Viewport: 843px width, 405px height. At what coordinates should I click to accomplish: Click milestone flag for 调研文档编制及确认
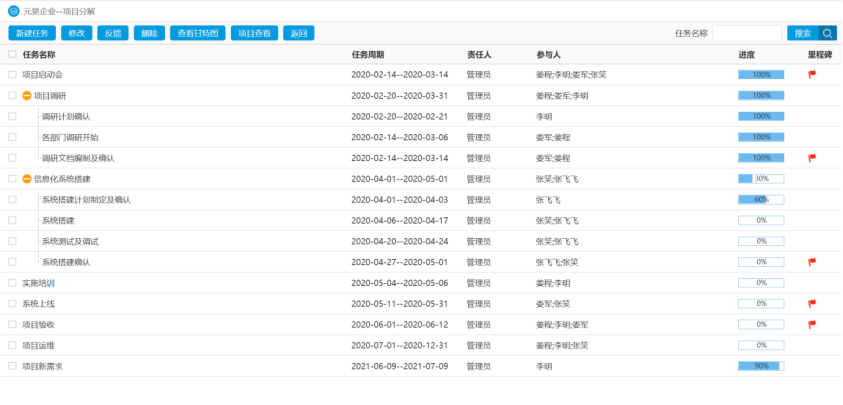point(812,158)
